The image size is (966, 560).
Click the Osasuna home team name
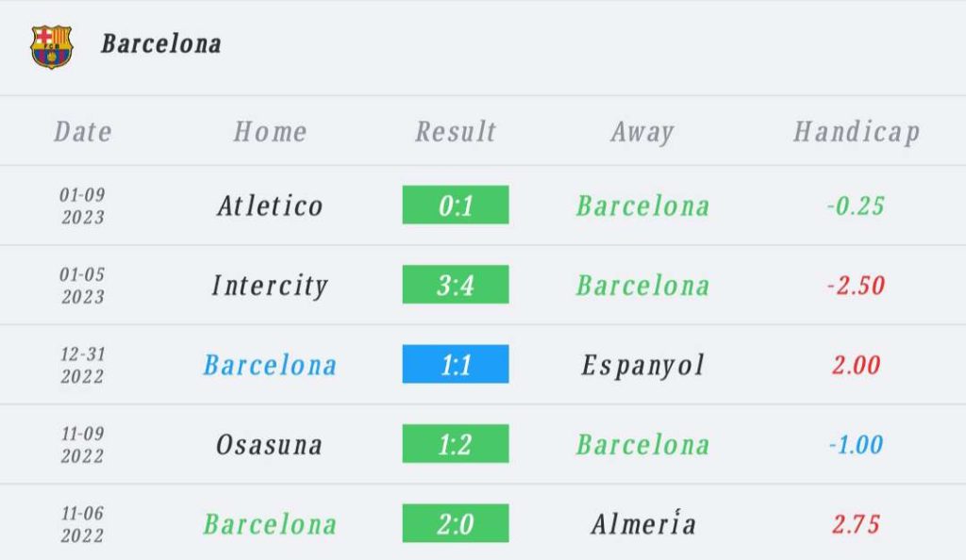pyautogui.click(x=269, y=445)
